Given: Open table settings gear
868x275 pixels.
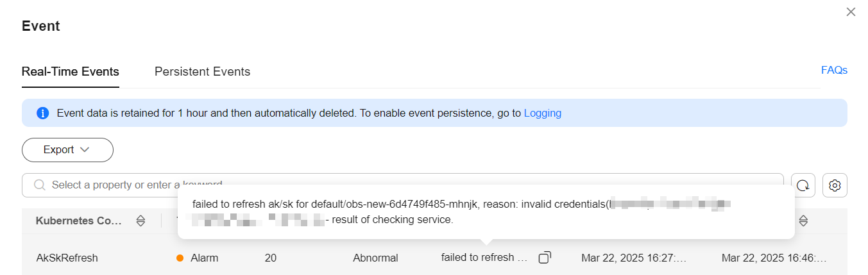Looking at the screenshot, I should pyautogui.click(x=835, y=185).
